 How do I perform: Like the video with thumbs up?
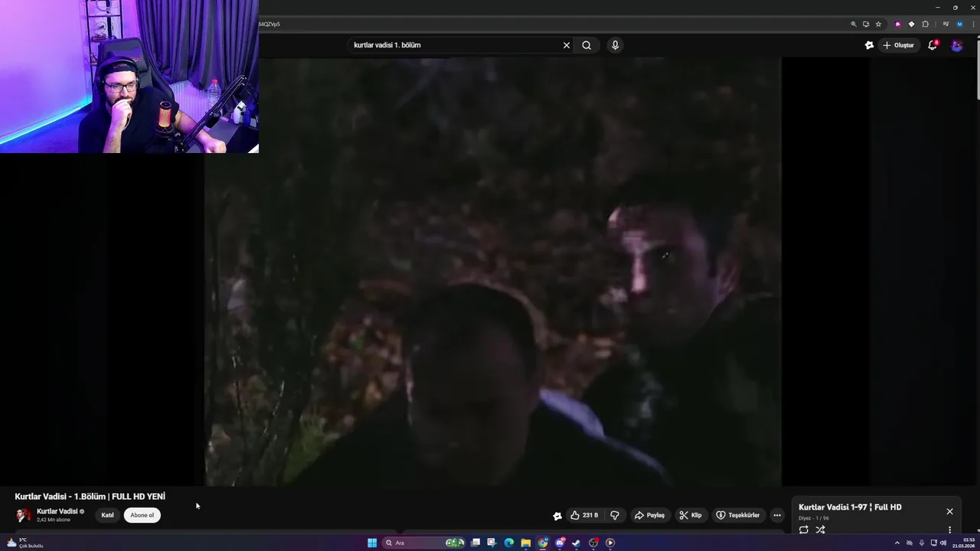584,515
